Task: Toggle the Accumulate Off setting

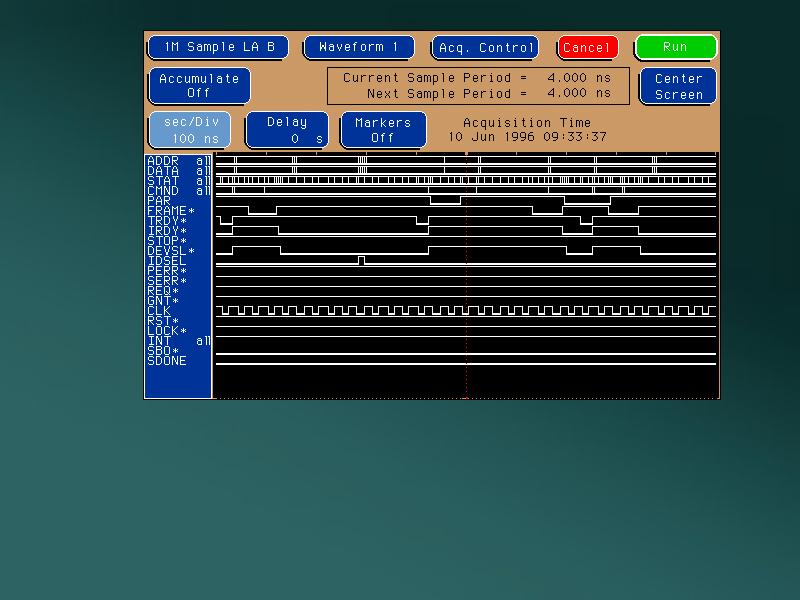Action: [199, 86]
